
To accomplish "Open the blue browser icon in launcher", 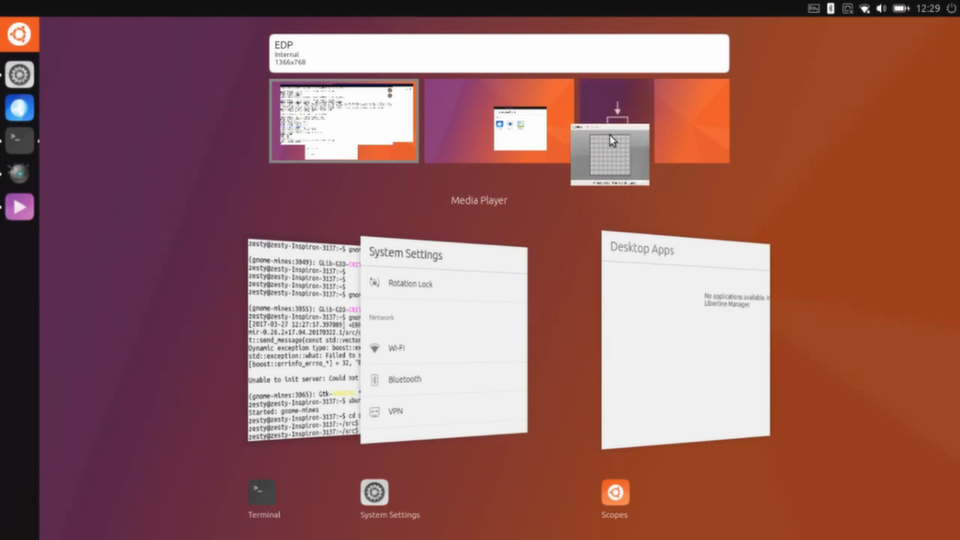I will (x=20, y=107).
